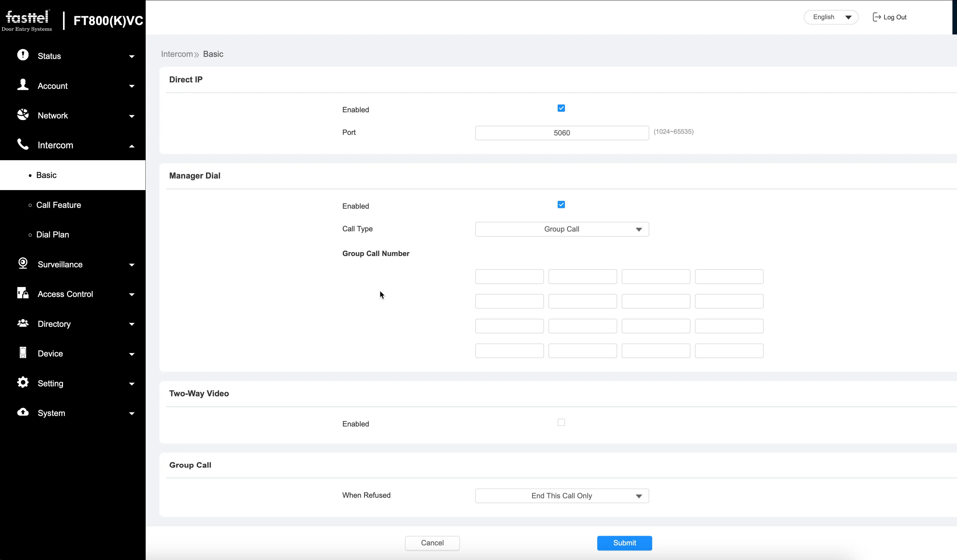Click the Account person icon
This screenshot has width=957, height=560.
[23, 85]
